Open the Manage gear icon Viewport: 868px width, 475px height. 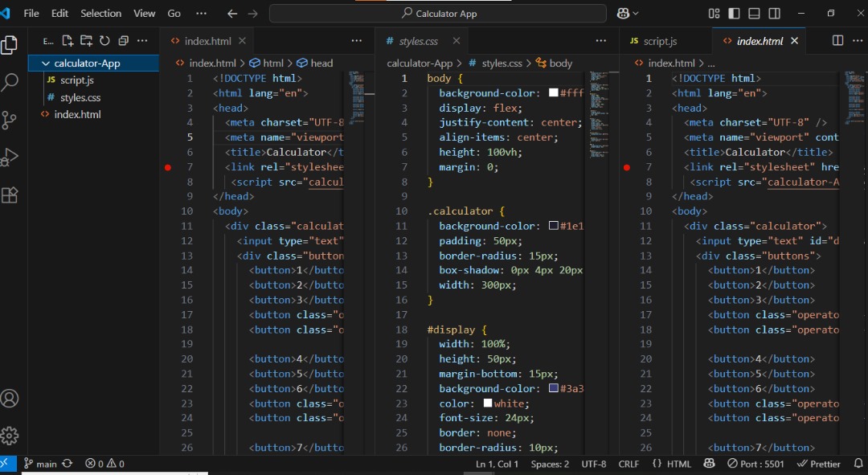pos(10,436)
